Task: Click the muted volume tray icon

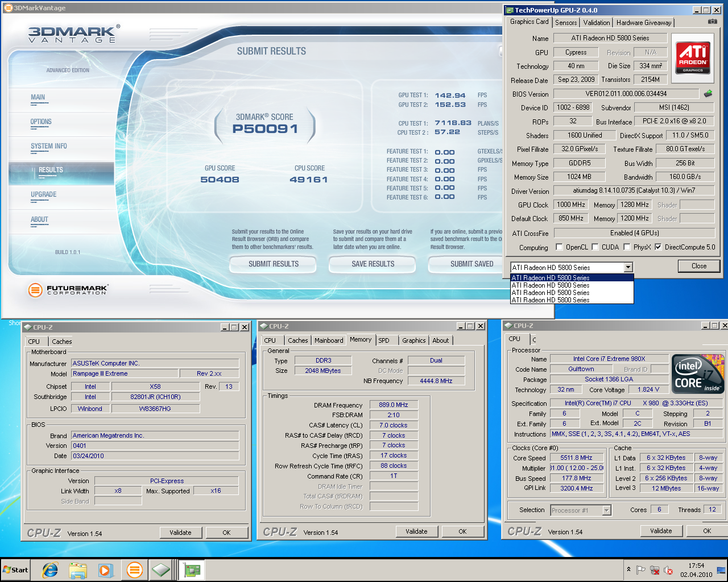Action: pyautogui.click(x=668, y=570)
